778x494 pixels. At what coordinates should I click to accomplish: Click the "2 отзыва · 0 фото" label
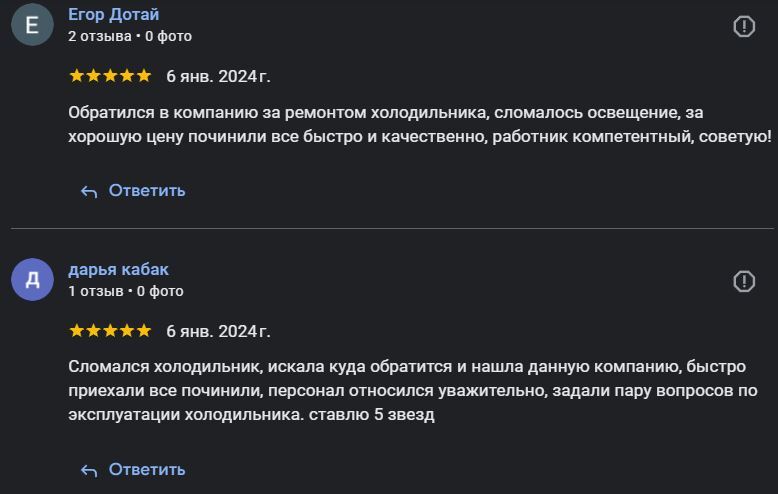(x=130, y=36)
